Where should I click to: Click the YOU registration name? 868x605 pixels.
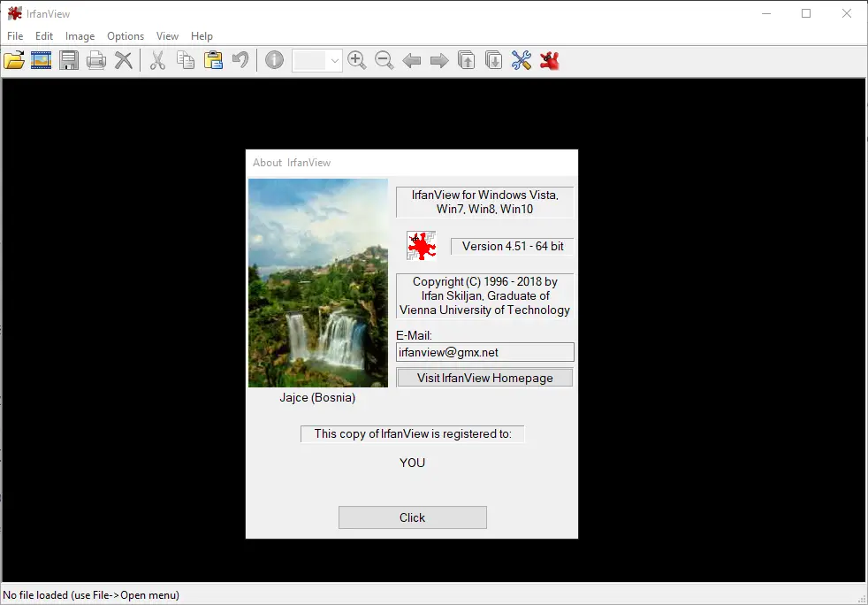click(x=413, y=463)
